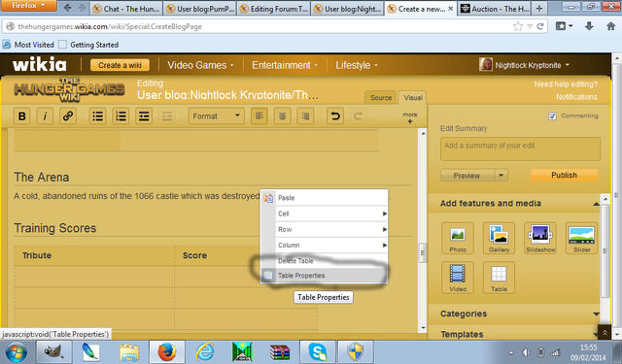Go to Firefox home page
Screen dimensions: 622x364
point(611,26)
